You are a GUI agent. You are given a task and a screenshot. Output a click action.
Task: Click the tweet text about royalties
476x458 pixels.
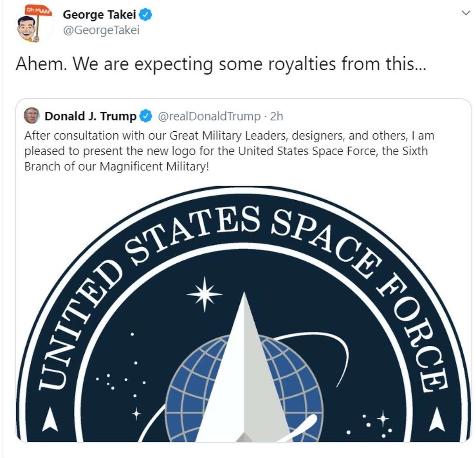[221, 63]
